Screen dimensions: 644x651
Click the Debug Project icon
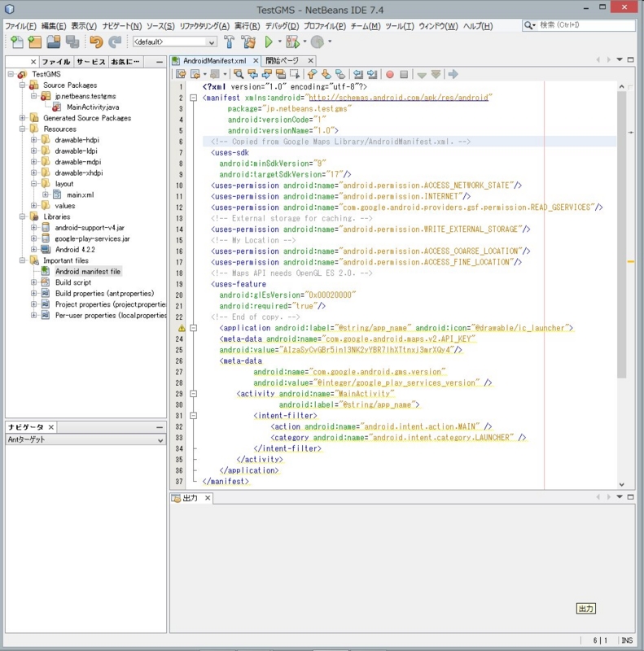point(292,42)
